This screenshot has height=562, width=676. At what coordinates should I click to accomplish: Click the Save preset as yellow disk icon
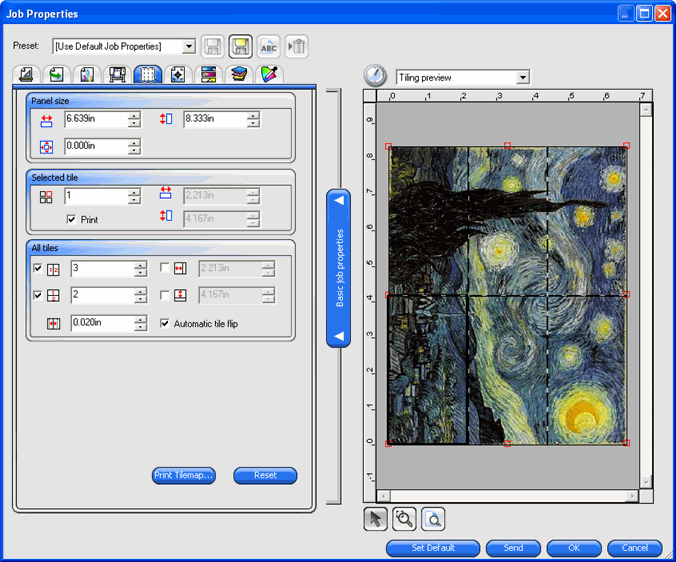point(240,47)
